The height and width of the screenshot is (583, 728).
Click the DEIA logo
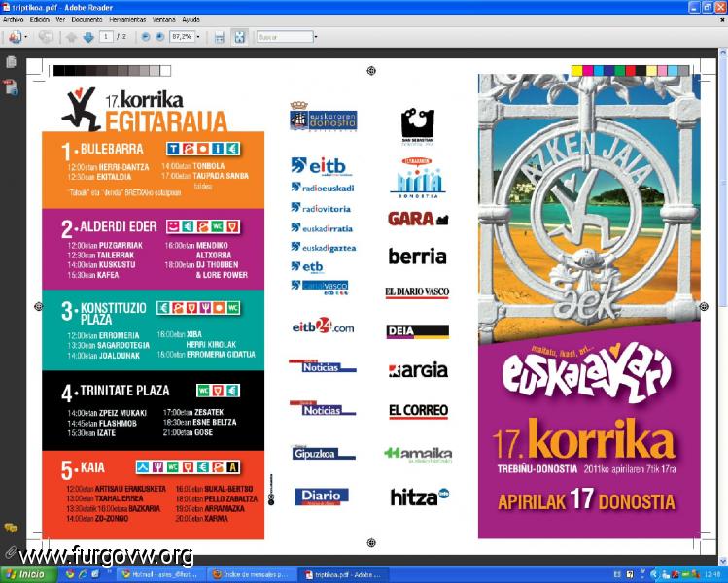417,331
